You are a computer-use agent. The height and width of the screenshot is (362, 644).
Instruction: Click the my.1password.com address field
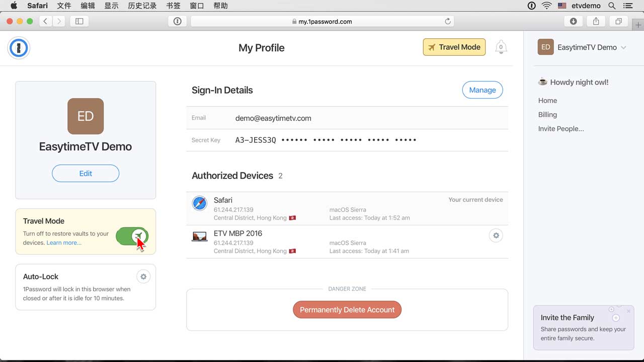pos(322,21)
